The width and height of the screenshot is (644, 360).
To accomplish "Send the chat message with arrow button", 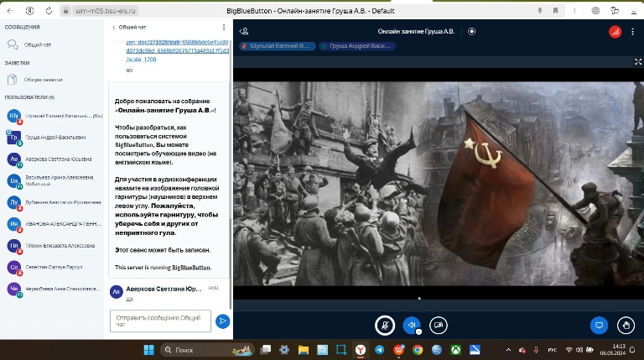I will click(x=222, y=320).
